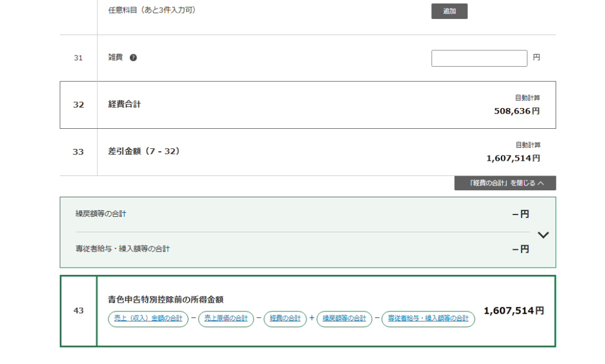605x364 pixels.
Task: Click the 1,607,514円 value in row 33
Action: (513, 158)
